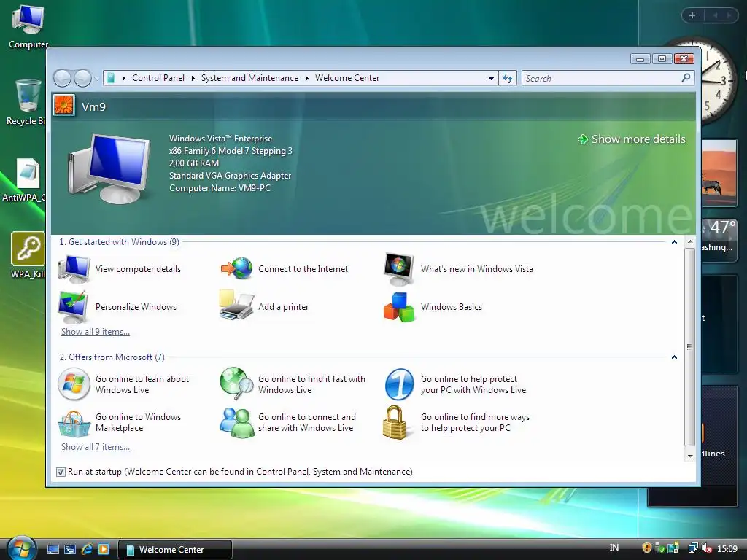Open find it fast with Windows Live icon
747x560 pixels.
coord(237,384)
